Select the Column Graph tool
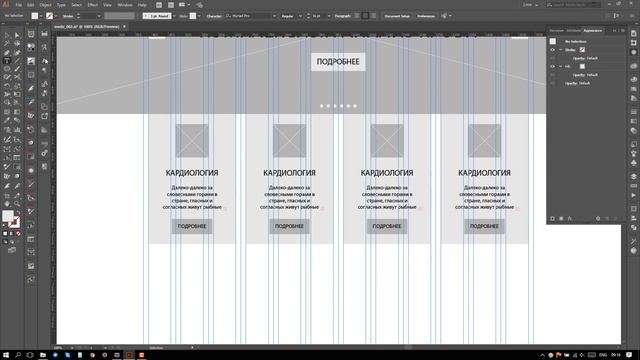The height and width of the screenshot is (360, 640). [x=17, y=129]
